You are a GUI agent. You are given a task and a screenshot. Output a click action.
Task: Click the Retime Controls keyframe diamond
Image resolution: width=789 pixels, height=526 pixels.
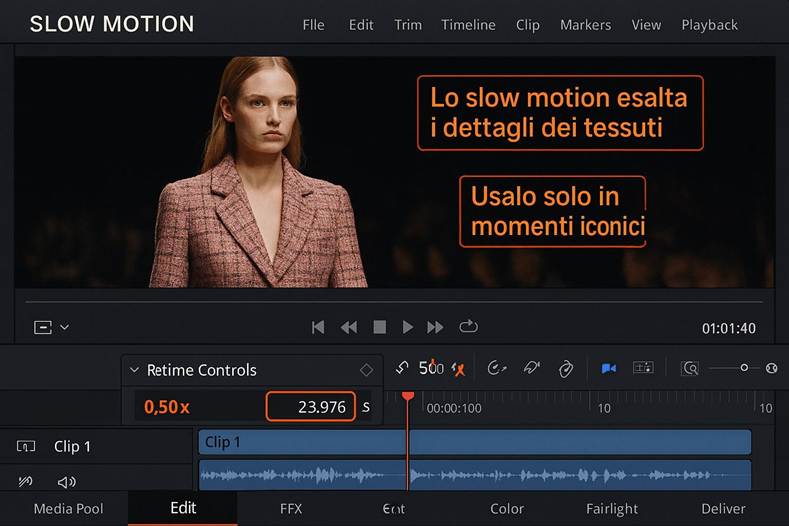(x=366, y=370)
